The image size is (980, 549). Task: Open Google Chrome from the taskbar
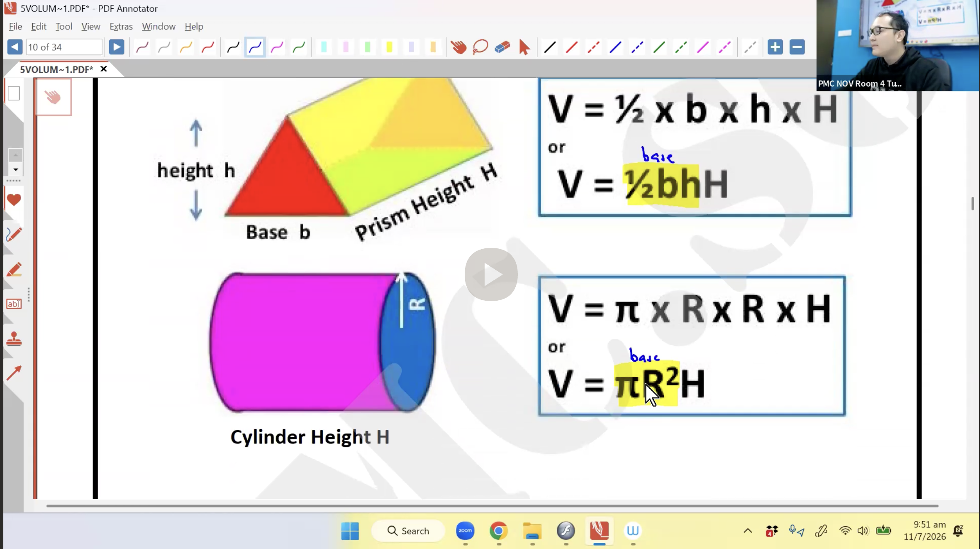tap(499, 531)
